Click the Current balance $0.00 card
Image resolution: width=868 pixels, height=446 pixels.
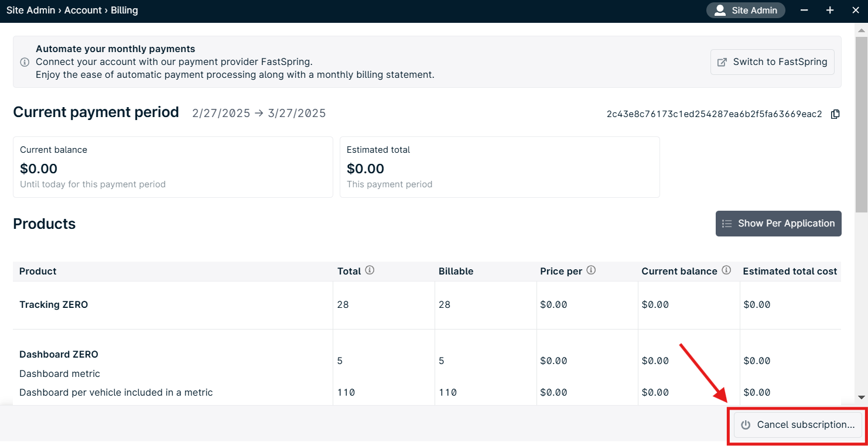pyautogui.click(x=173, y=167)
